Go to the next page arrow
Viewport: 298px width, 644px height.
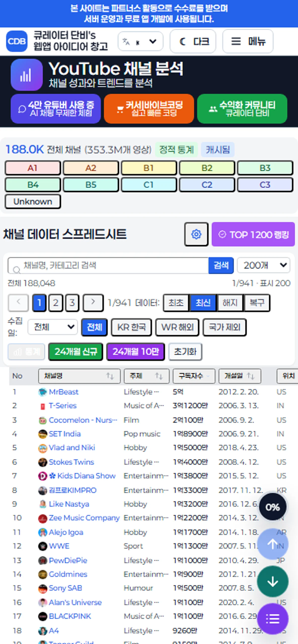(x=93, y=303)
